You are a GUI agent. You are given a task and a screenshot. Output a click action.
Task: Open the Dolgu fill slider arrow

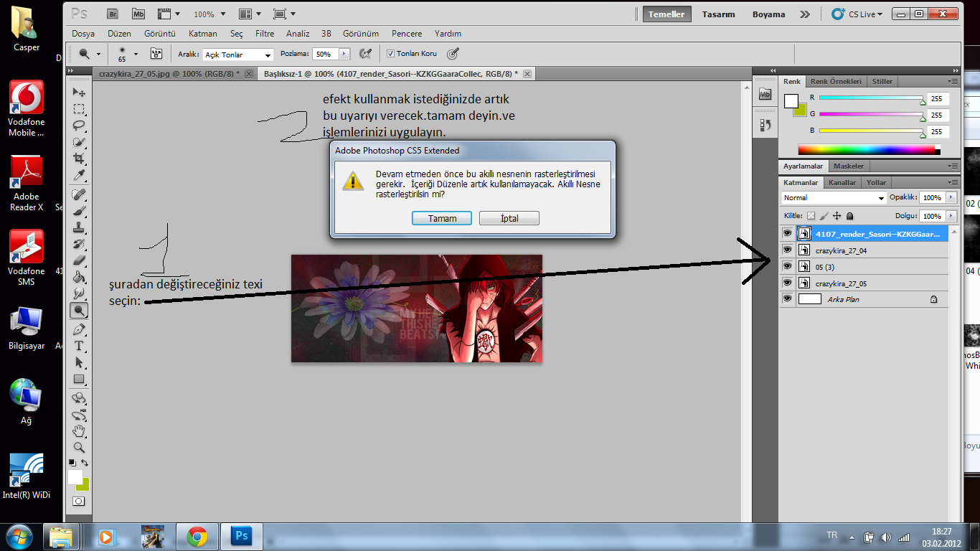click(x=951, y=216)
